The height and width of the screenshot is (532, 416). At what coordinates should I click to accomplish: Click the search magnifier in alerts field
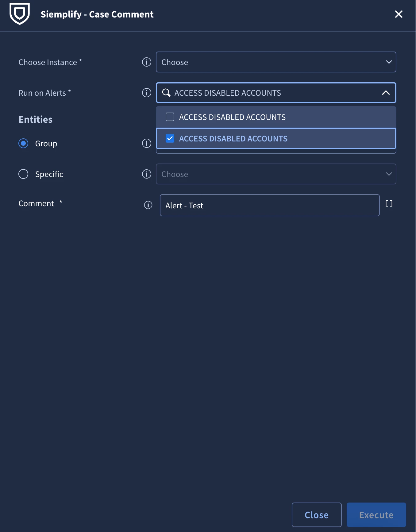tap(166, 93)
